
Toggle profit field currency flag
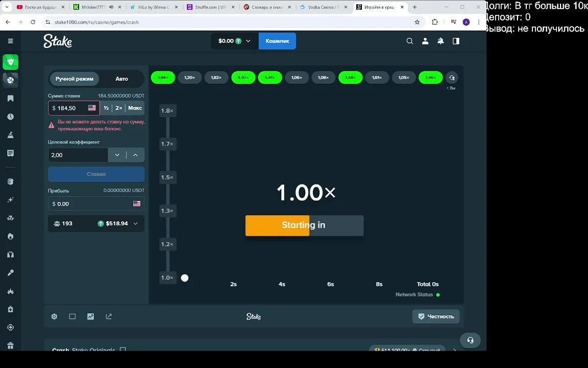pyautogui.click(x=137, y=203)
